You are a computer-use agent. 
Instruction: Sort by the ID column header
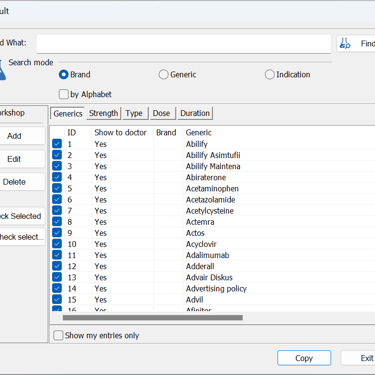point(72,133)
